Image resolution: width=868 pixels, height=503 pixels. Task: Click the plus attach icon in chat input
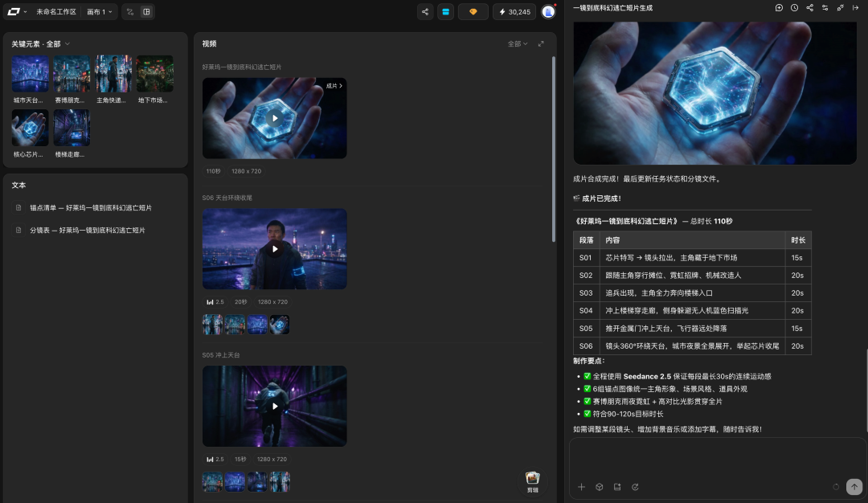coord(581,487)
